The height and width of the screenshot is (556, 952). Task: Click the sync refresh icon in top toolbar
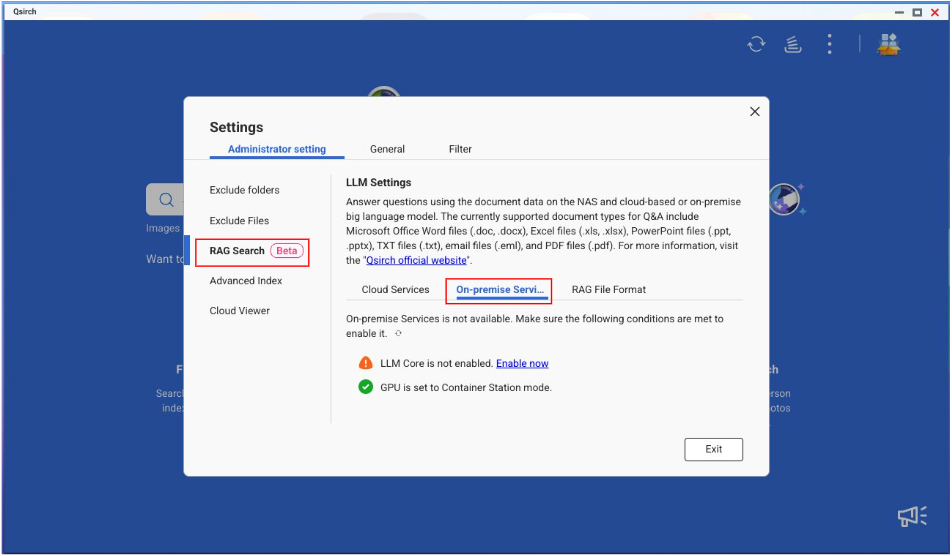click(x=757, y=44)
